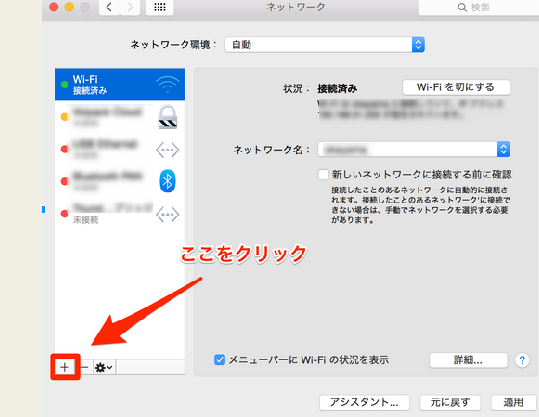This screenshot has width=539, height=417.
Task: Go forward with the right chevron
Action: coord(130,7)
